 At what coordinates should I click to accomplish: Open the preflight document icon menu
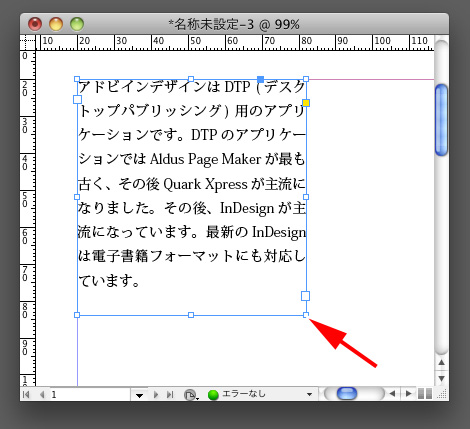click(191, 395)
